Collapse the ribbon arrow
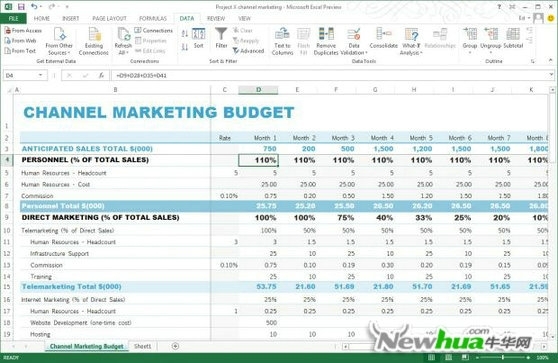Viewport: 558px width, 363px height. tap(551, 61)
